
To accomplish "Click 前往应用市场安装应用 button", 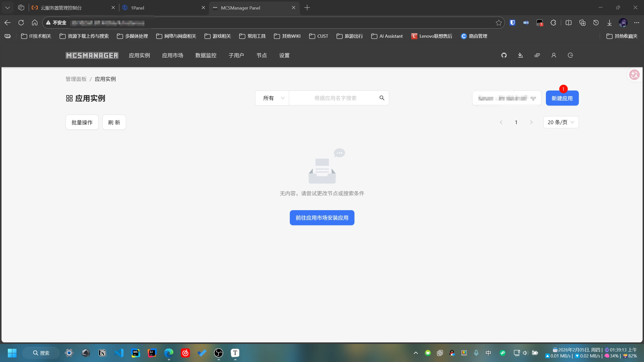I will point(322,218).
